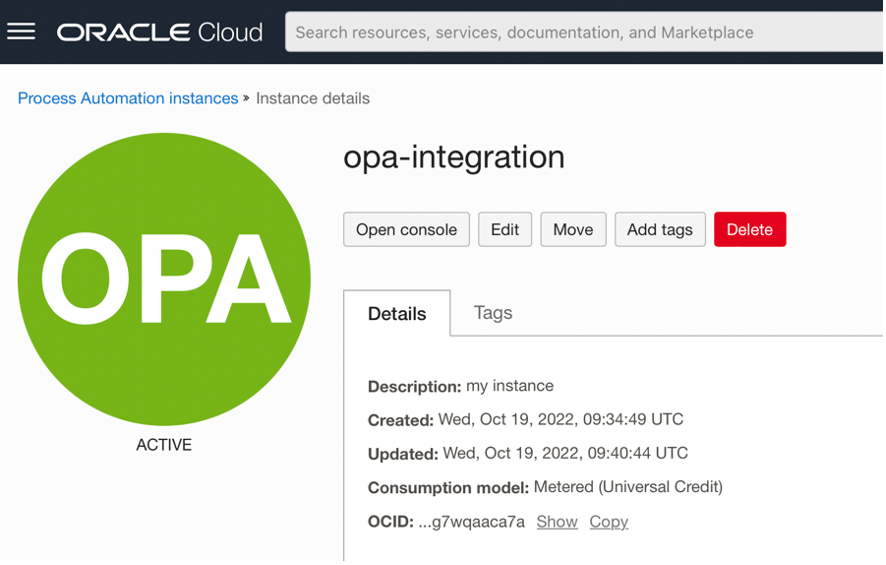
Task: Click the Created timestamp value
Action: (x=561, y=419)
